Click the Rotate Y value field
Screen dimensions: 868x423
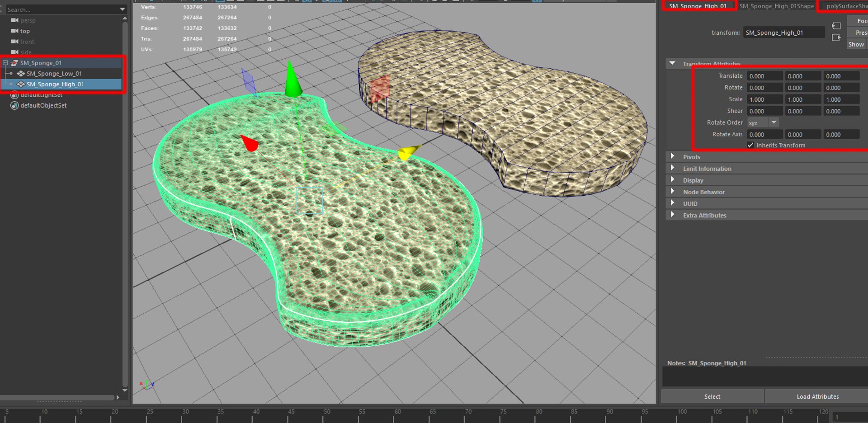803,88
